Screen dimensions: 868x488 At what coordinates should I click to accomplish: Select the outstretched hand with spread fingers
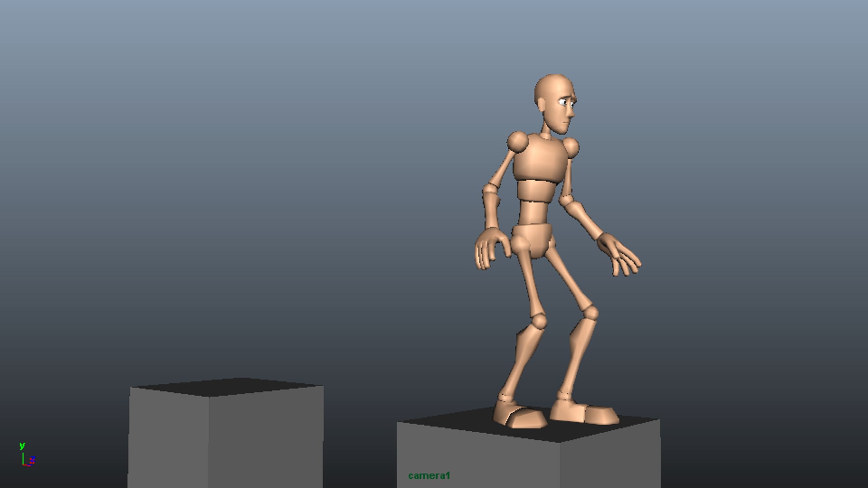click(x=618, y=253)
